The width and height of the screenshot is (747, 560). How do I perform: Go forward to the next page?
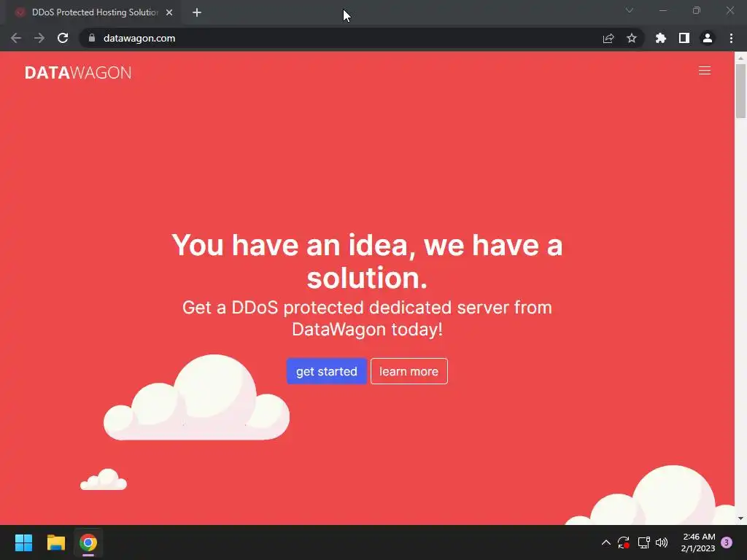point(39,38)
